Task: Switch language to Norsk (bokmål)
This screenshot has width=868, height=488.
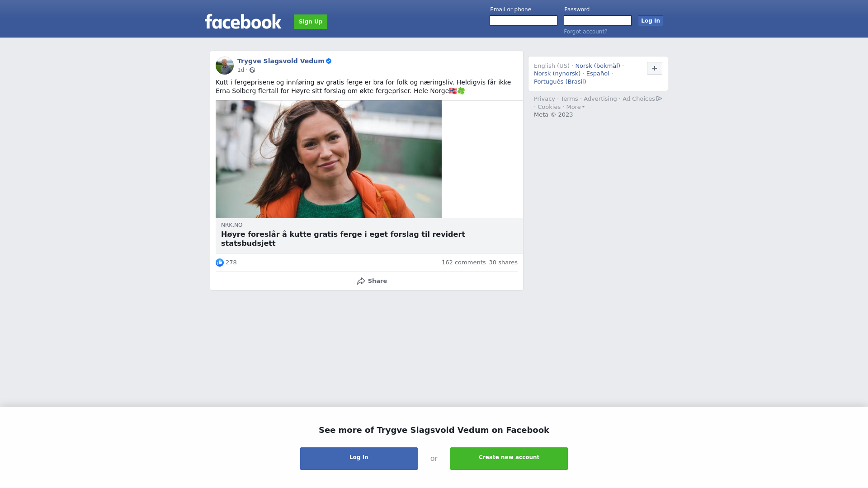Action: [598, 66]
